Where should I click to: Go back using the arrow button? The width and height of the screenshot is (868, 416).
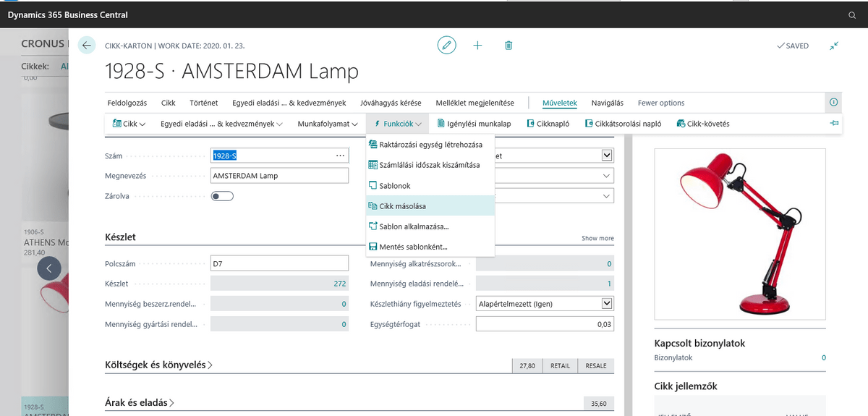pos(87,46)
